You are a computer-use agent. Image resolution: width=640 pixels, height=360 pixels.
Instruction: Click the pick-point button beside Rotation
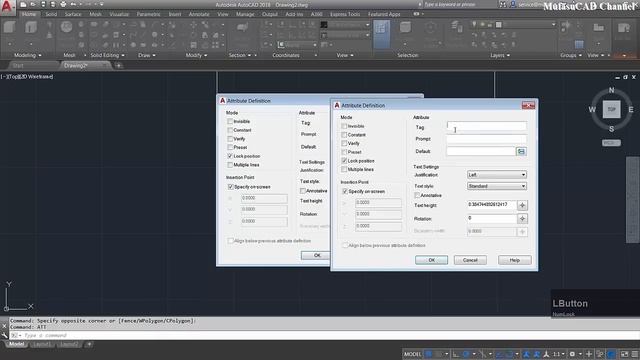click(x=522, y=219)
